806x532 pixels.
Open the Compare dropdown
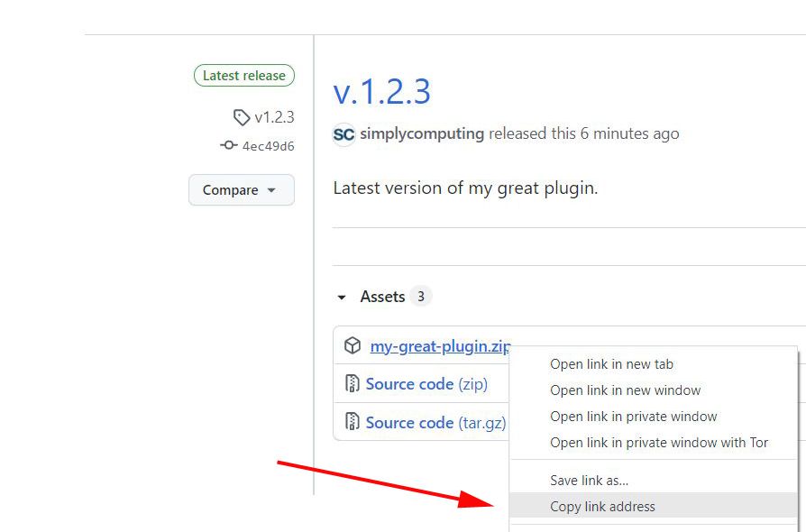click(242, 189)
